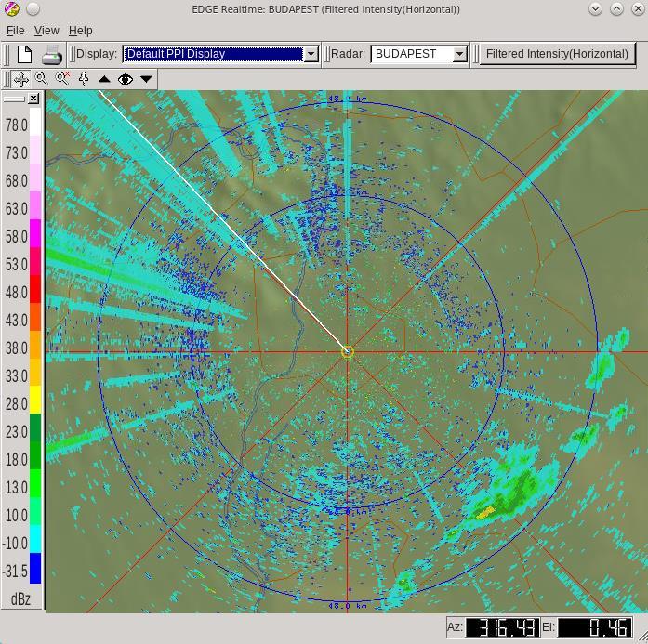The width and height of the screenshot is (648, 644).
Task: Click the "dBz" unit label
Action: (20, 598)
